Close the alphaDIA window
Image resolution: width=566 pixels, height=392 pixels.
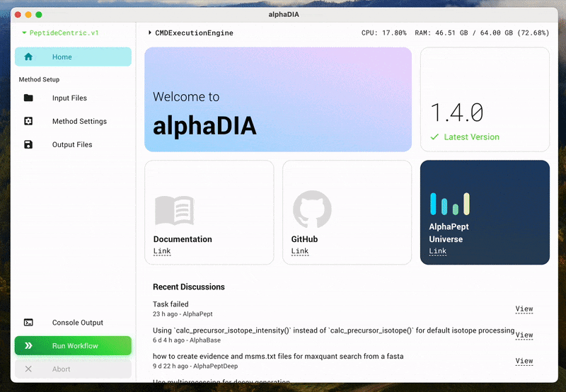[x=18, y=14]
